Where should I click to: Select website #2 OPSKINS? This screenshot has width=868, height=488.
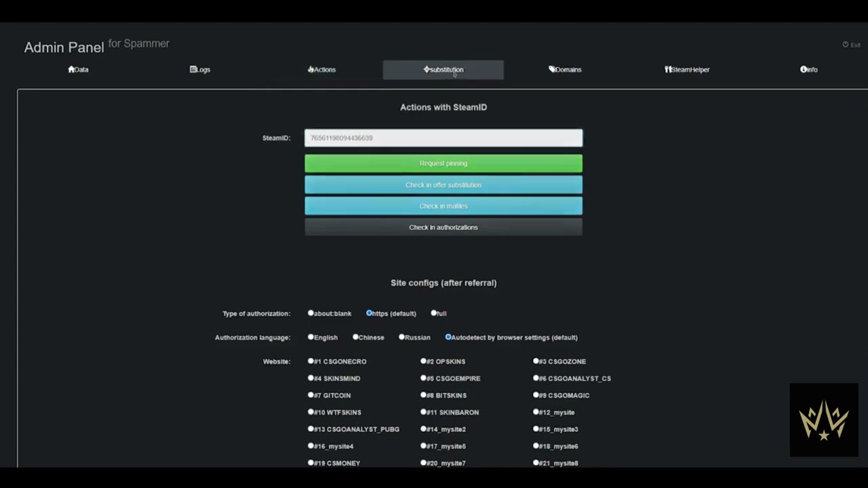pos(423,361)
